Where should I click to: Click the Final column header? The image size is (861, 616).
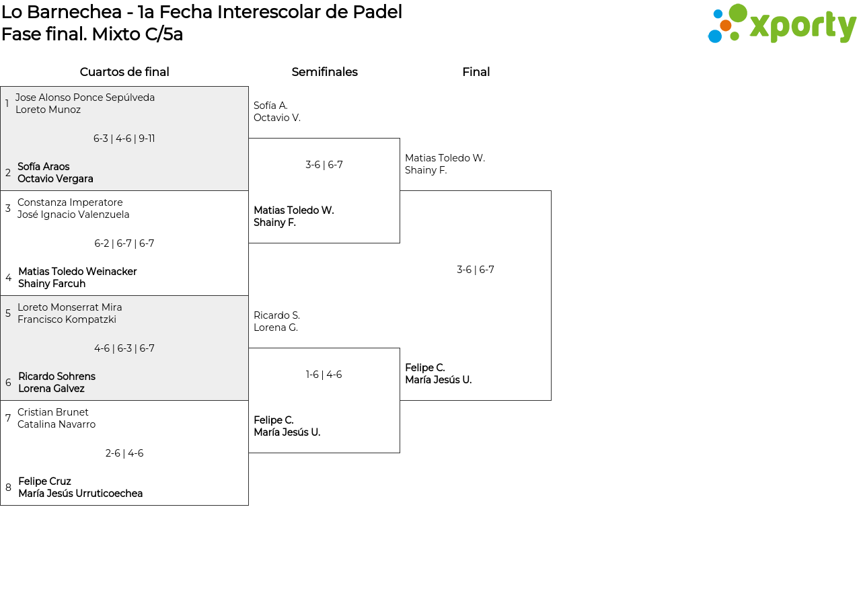pyautogui.click(x=476, y=72)
